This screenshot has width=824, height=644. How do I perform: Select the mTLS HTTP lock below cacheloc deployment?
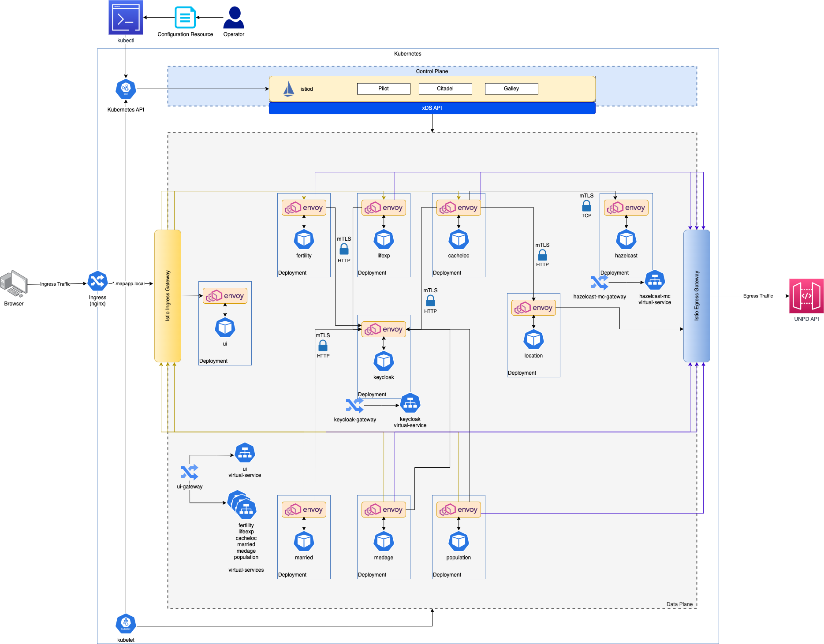(430, 301)
